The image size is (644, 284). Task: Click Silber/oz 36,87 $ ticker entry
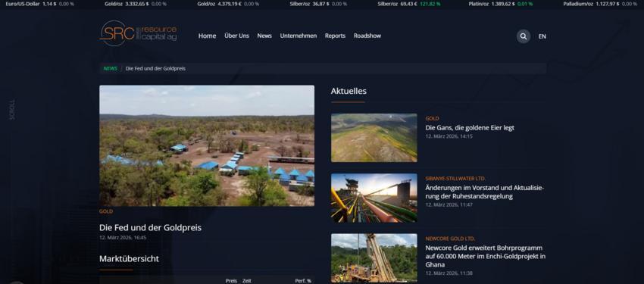tap(318, 4)
